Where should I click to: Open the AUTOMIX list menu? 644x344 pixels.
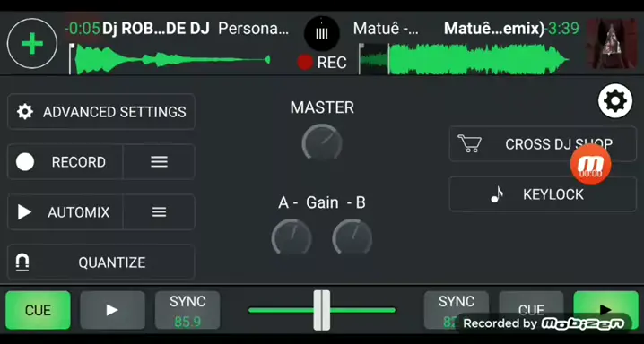point(159,212)
